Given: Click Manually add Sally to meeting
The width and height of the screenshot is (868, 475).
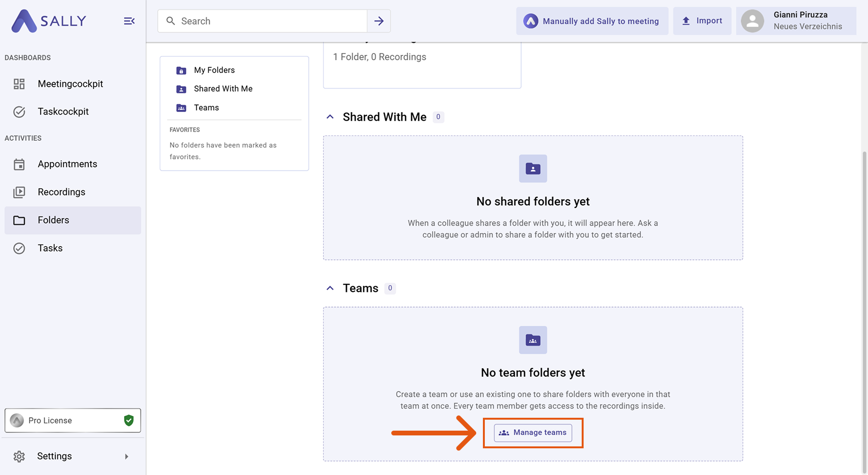Looking at the screenshot, I should tap(592, 21).
